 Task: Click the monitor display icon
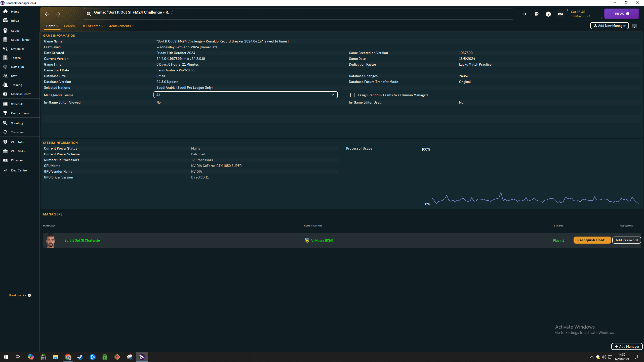tap(634, 26)
